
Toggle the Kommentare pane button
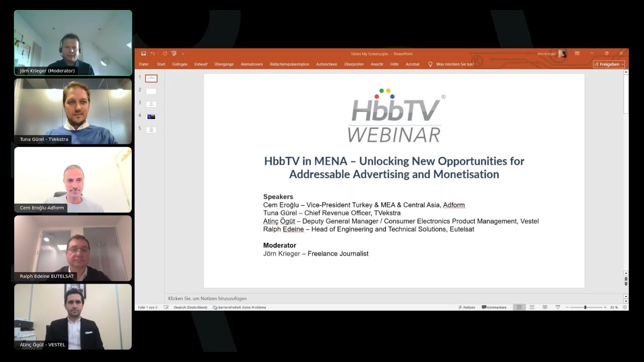click(x=494, y=307)
